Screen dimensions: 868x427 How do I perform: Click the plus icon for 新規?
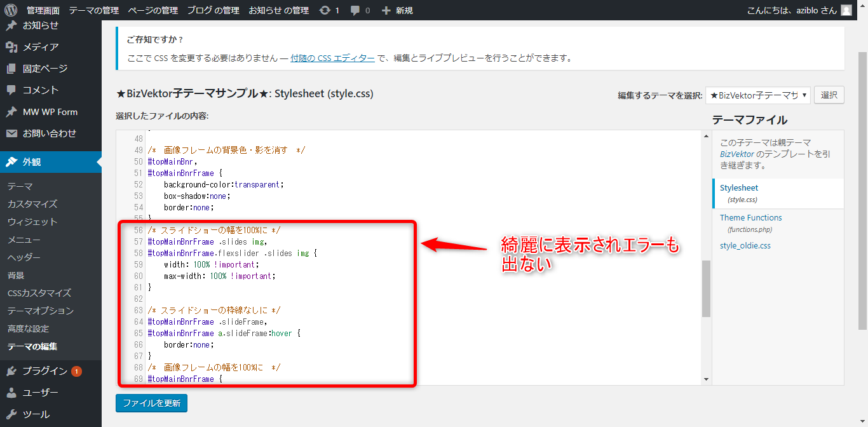click(x=386, y=10)
